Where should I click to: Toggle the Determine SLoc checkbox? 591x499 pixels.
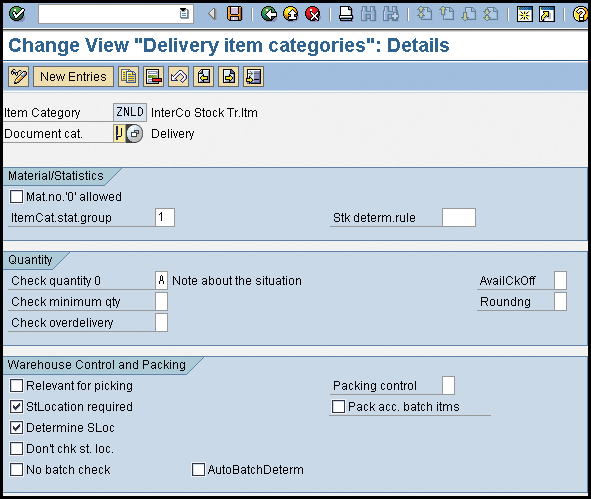(16, 428)
